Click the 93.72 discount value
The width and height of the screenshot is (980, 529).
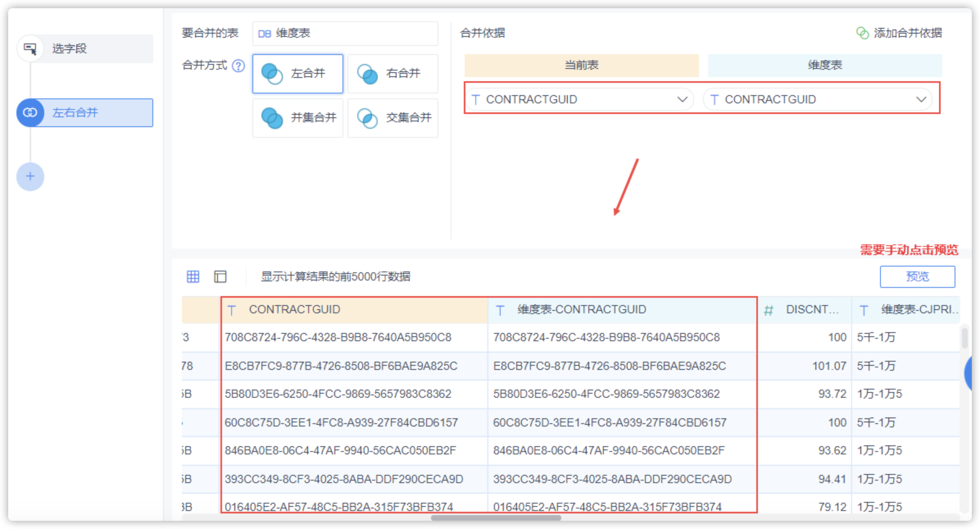click(x=832, y=394)
